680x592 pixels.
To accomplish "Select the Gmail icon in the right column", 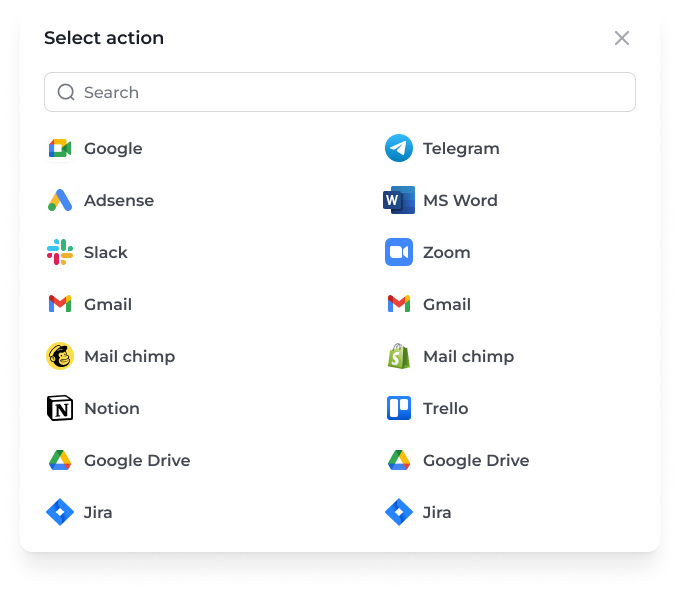I will tap(399, 304).
